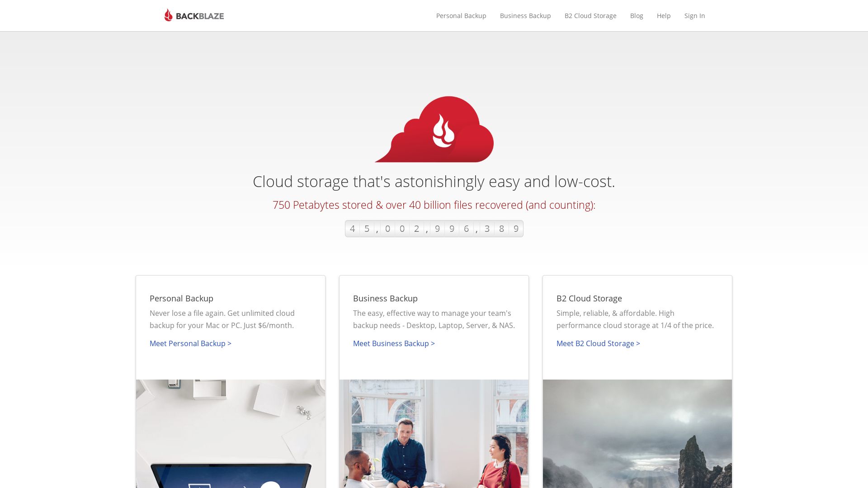This screenshot has height=488, width=868.
Task: Click Sign In in the header
Action: (694, 16)
